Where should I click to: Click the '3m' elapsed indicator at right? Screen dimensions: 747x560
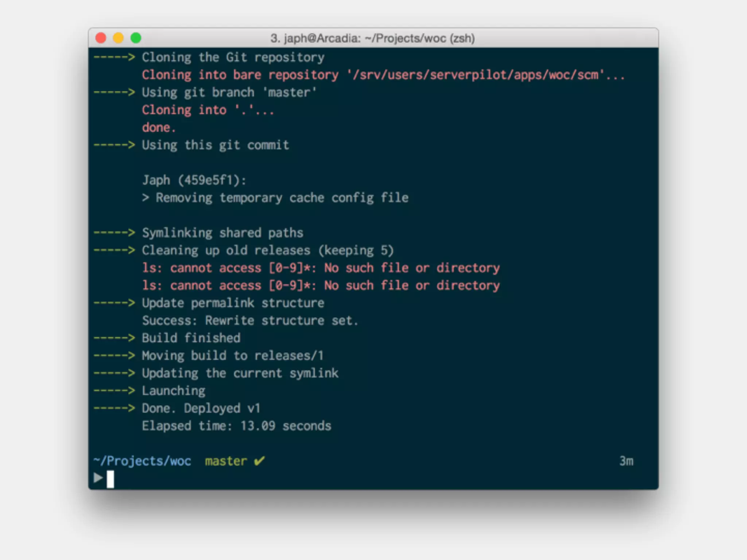coord(626,461)
